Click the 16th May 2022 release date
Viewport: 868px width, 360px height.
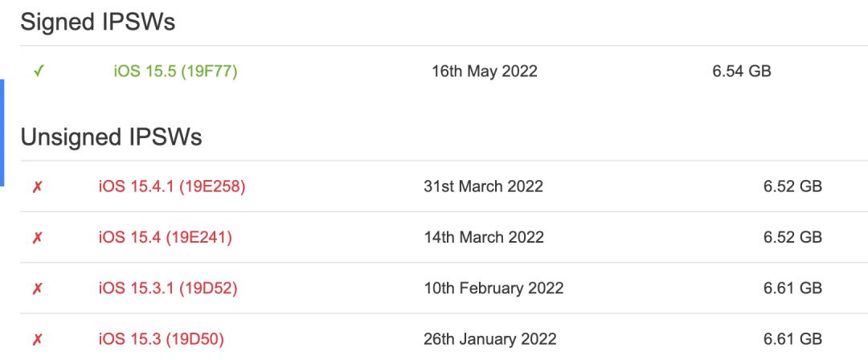click(x=485, y=72)
